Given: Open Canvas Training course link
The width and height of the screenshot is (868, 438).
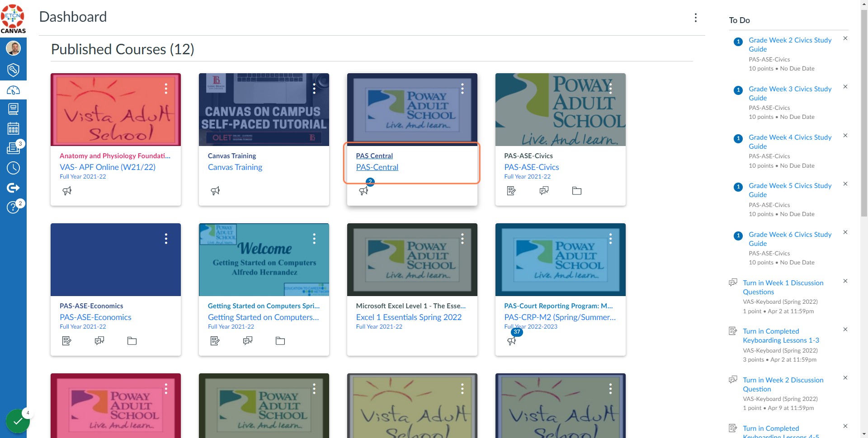Looking at the screenshot, I should point(235,167).
